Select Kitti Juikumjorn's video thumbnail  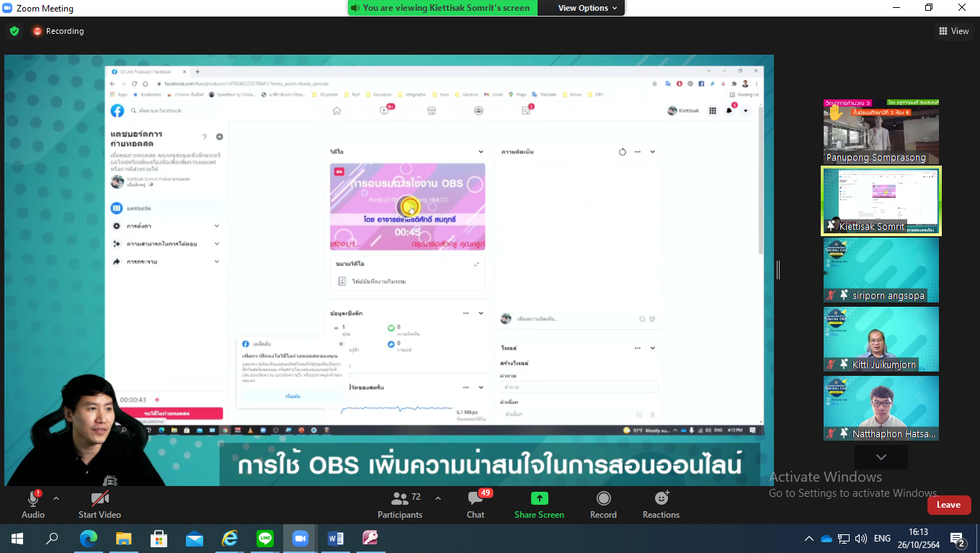coord(881,339)
